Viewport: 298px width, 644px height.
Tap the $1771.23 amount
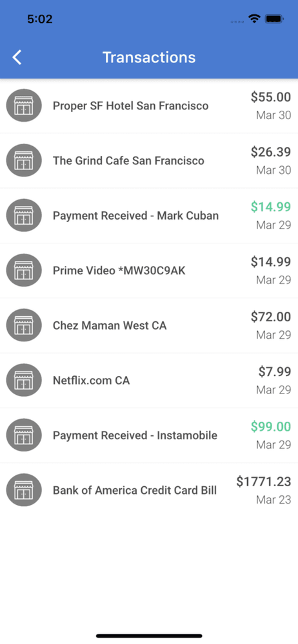[x=263, y=481]
